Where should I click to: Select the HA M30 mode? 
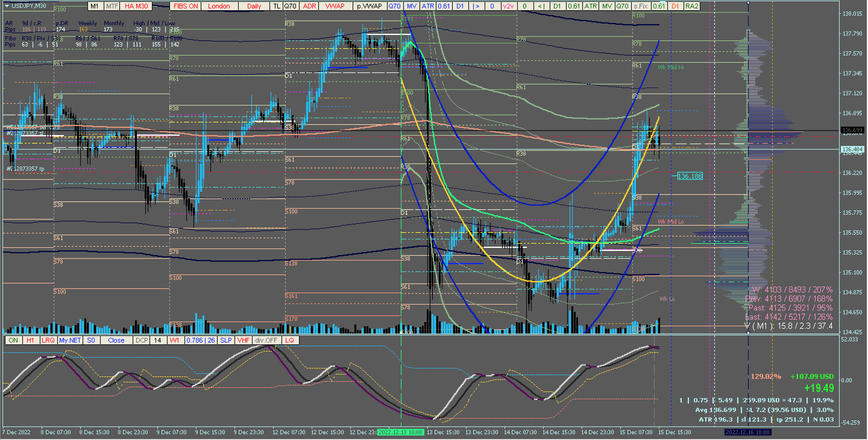tap(136, 6)
